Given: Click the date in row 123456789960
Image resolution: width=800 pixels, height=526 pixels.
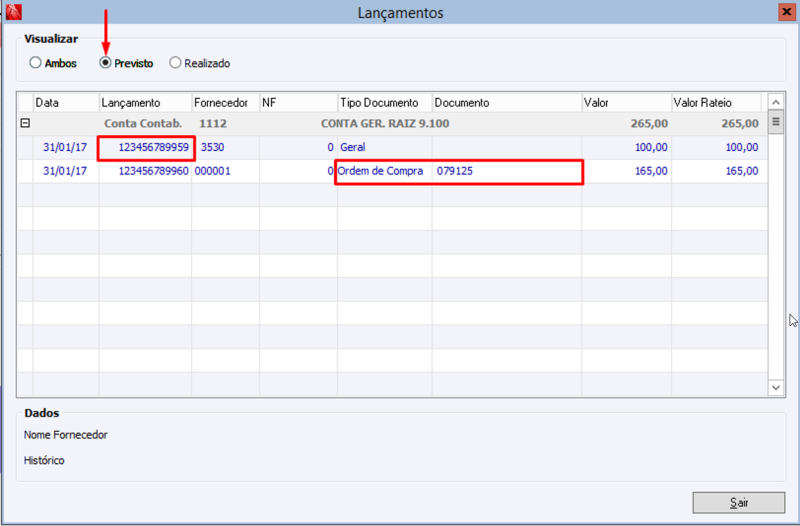Looking at the screenshot, I should click(x=65, y=171).
